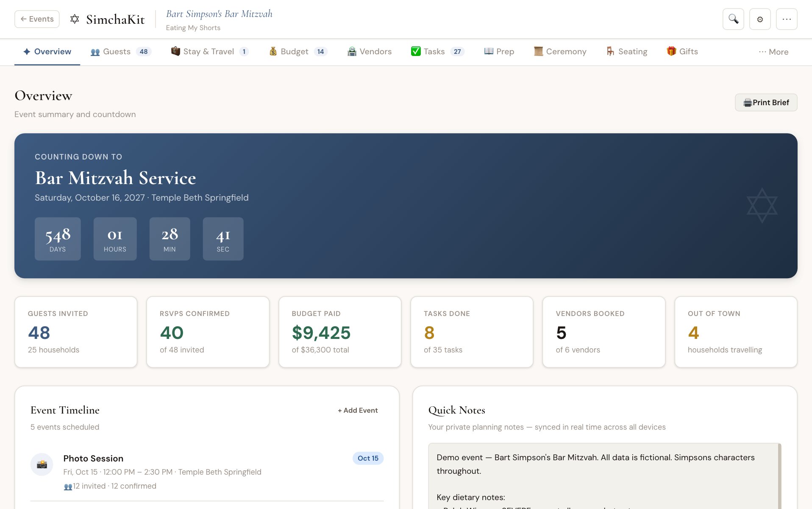Click the Stay & Travel count badge 1

pos(244,52)
